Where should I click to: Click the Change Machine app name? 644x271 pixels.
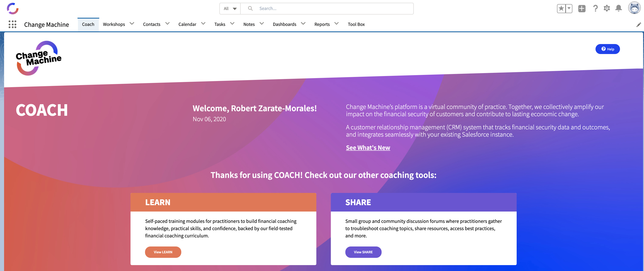pos(46,25)
